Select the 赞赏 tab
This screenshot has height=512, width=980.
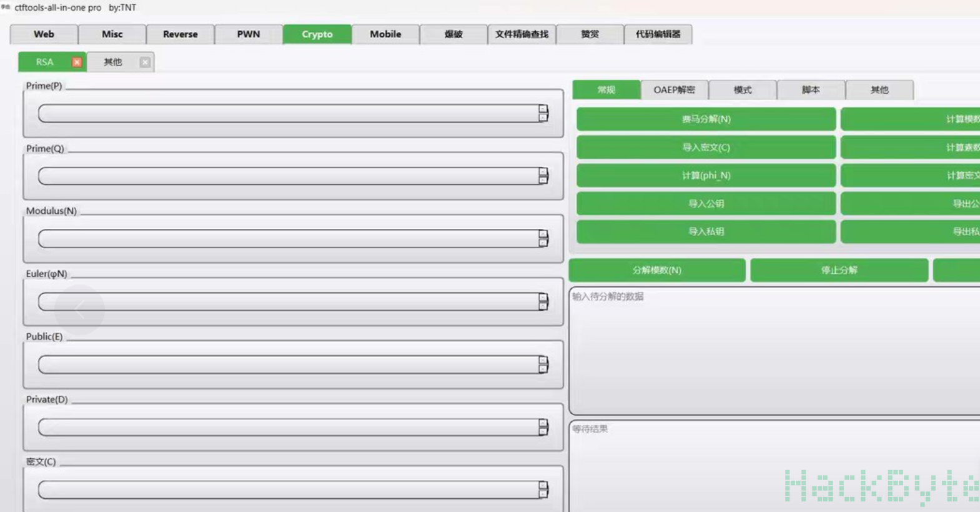[x=590, y=34]
